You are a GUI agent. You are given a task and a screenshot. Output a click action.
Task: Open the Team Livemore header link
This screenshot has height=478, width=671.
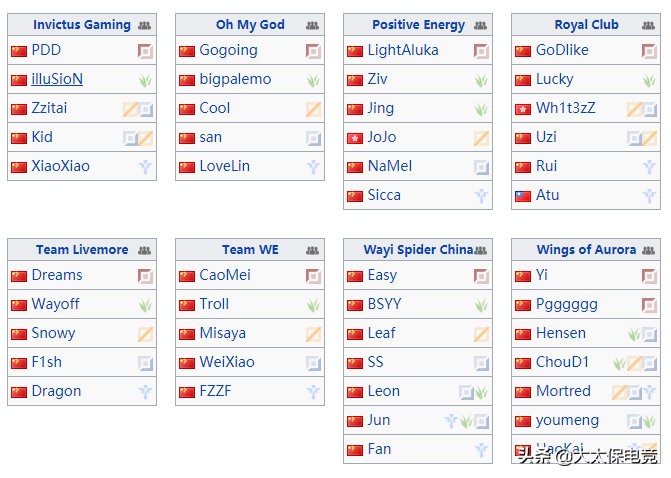pyautogui.click(x=82, y=249)
